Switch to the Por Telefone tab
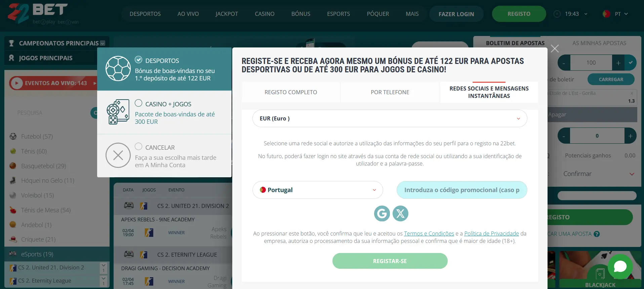 (390, 92)
